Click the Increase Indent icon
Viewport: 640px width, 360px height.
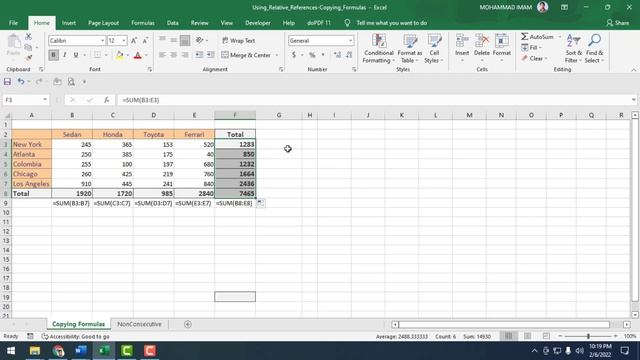(x=211, y=55)
